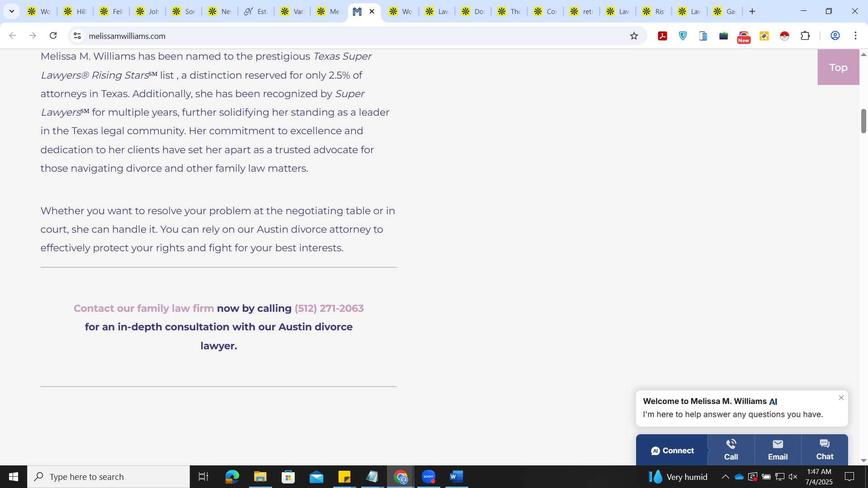Open Zoom from the taskbar
Screen dimensions: 868x488
point(429,477)
